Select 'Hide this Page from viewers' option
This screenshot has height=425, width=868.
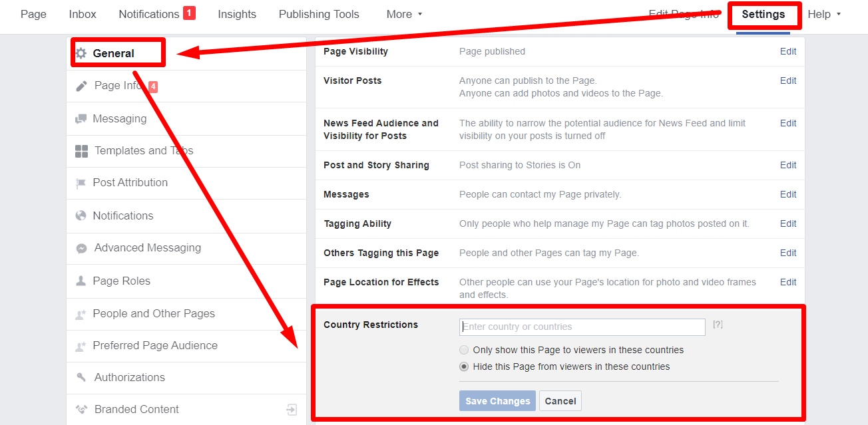464,366
